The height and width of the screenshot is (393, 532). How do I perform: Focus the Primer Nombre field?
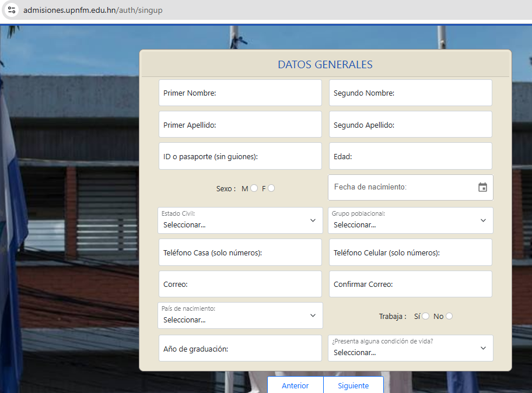240,93
